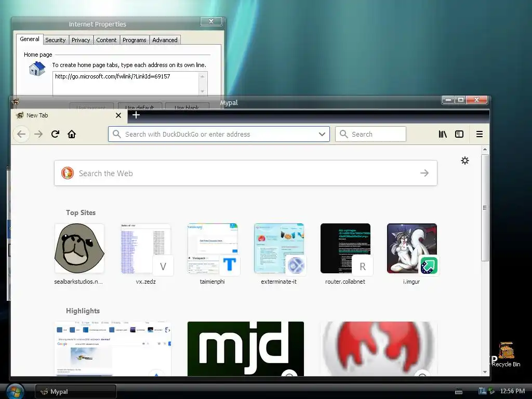
Task: Click magnifier icon in the Search box
Action: 344,134
